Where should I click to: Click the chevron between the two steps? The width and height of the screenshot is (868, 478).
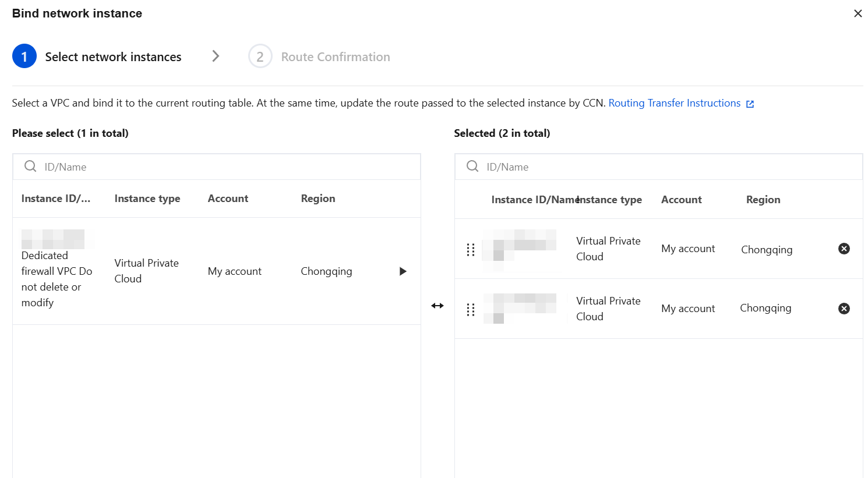[216, 56]
